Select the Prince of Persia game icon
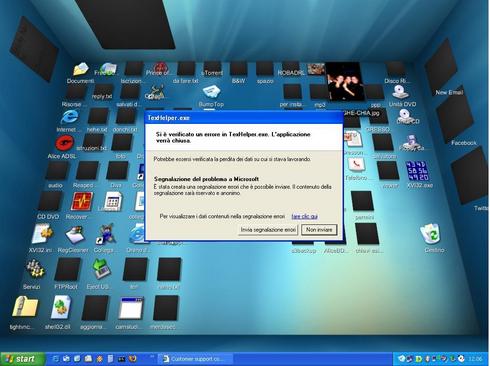Viewport: 490px width, 366px height. 160,69
